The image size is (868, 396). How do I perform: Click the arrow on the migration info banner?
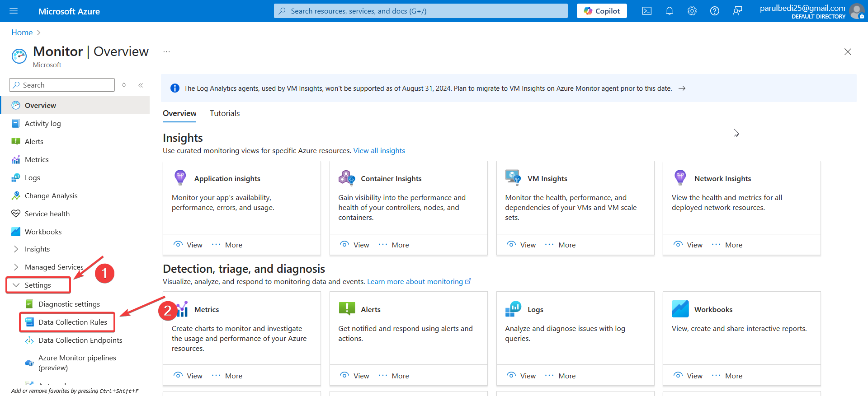click(682, 89)
